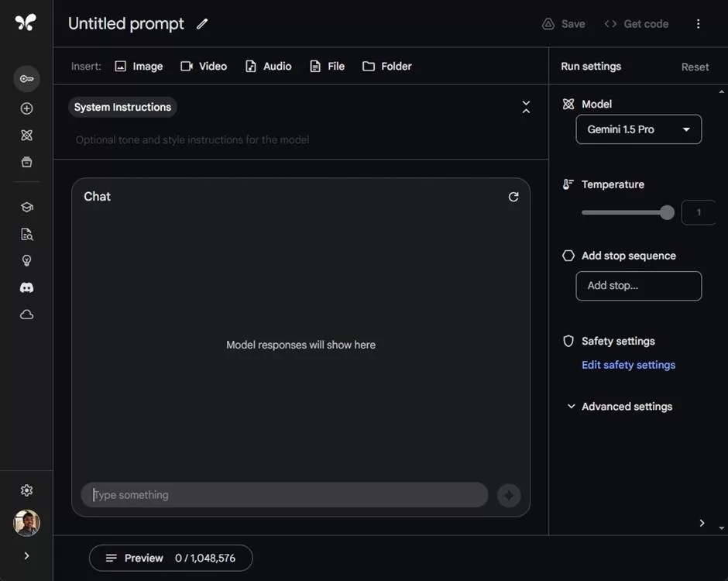Image resolution: width=728 pixels, height=581 pixels.
Task: Click the Temperature slider handle
Action: click(667, 213)
